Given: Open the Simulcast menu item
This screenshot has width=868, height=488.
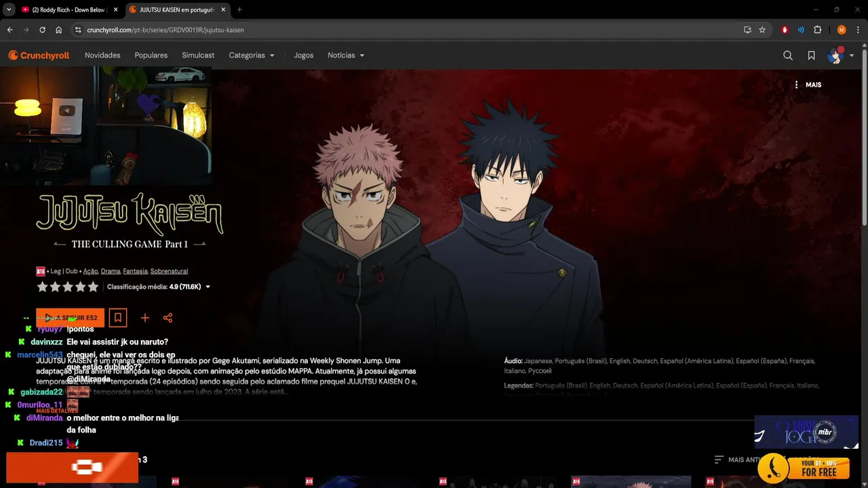Looking at the screenshot, I should coord(198,56).
